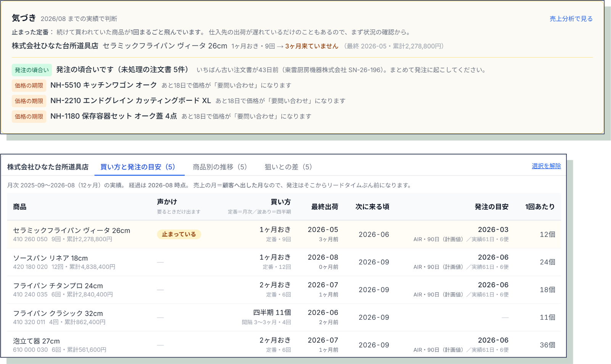Open the 売上分析で見る link
The height and width of the screenshot is (364, 611).
tap(571, 19)
